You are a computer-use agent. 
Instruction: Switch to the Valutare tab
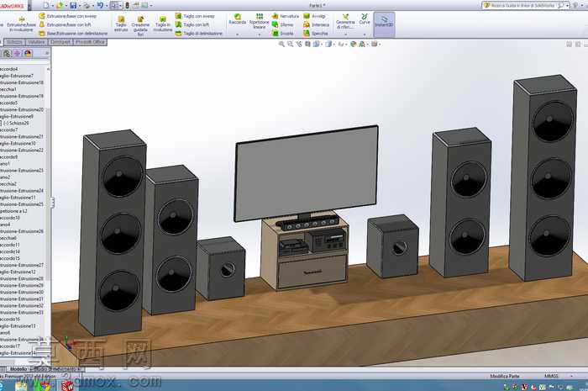[x=36, y=42]
